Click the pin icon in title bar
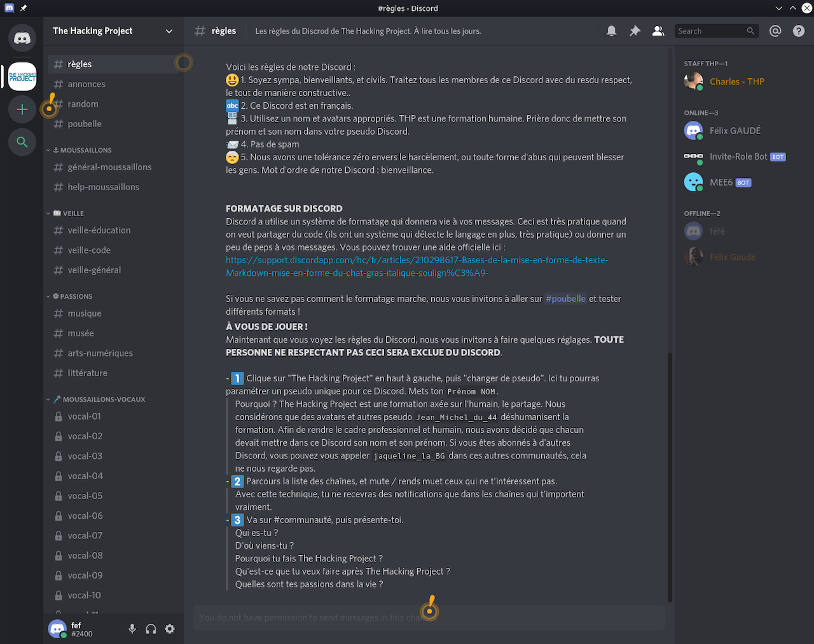The image size is (814, 644). coord(24,8)
